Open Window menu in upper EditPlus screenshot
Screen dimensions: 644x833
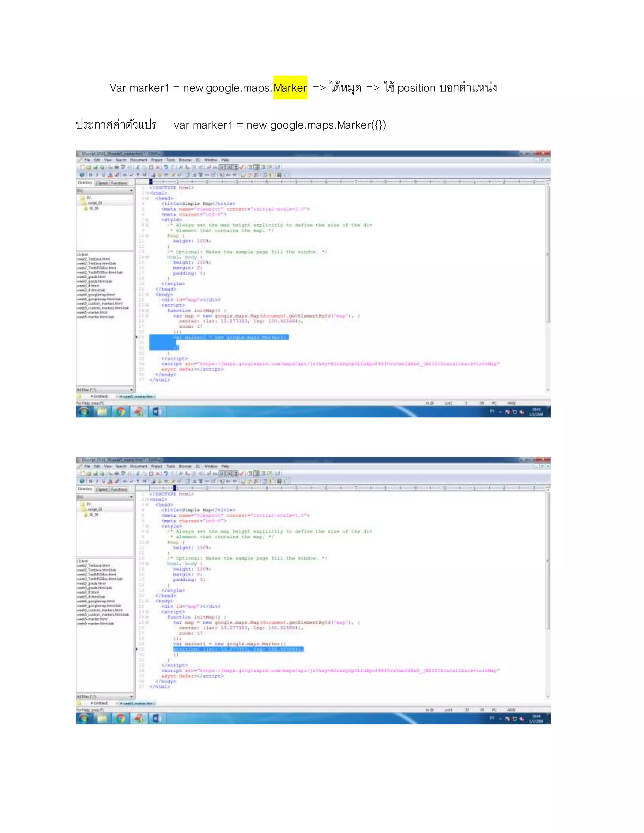click(x=211, y=160)
